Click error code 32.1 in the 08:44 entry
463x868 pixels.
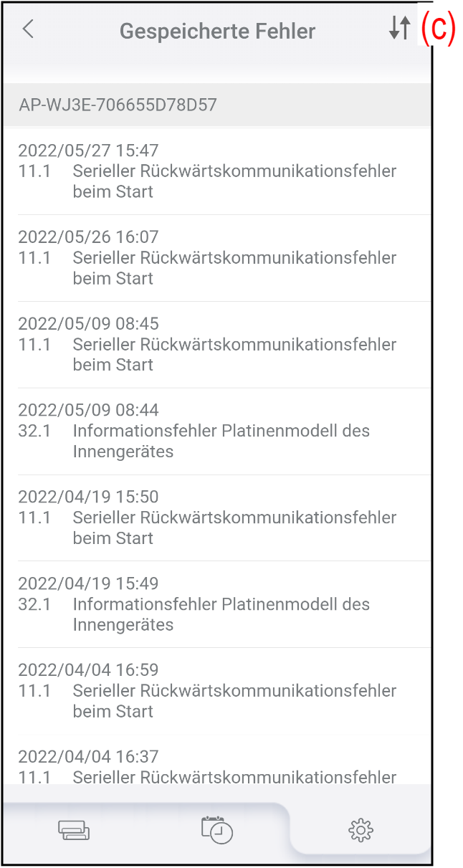tap(34, 431)
